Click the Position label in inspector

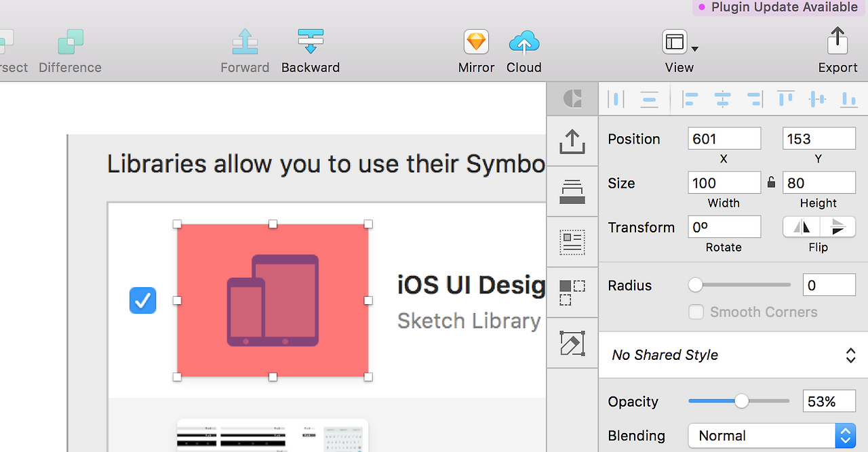coord(634,139)
